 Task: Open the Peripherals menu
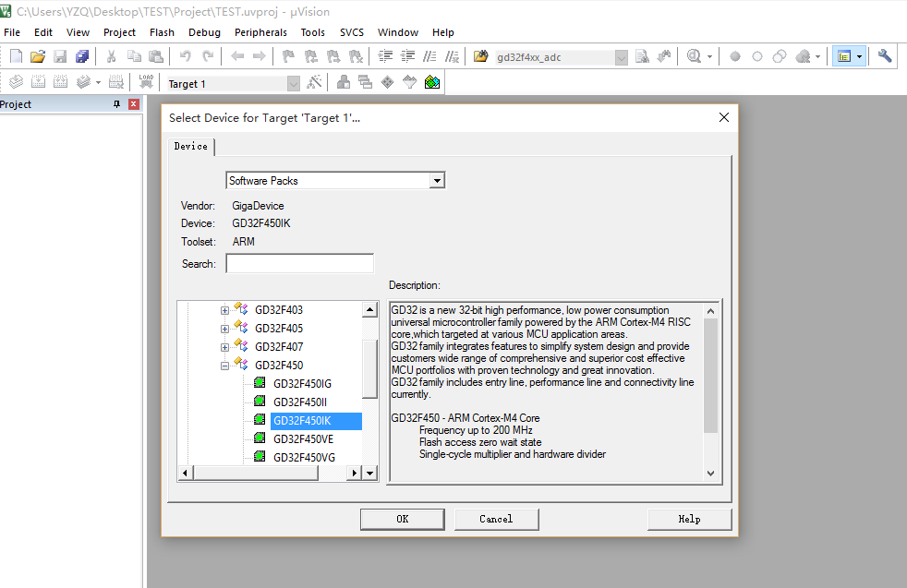tap(260, 32)
